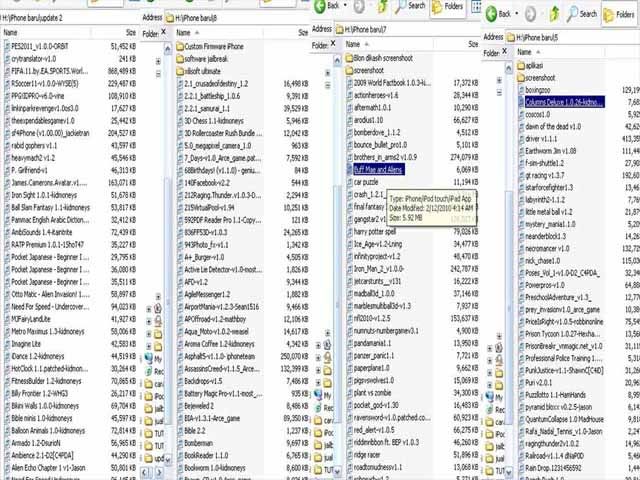This screenshot has height=480, width=640.
Task: Click the address field showing H:\iPhone baru\update 2
Action: click(69, 18)
